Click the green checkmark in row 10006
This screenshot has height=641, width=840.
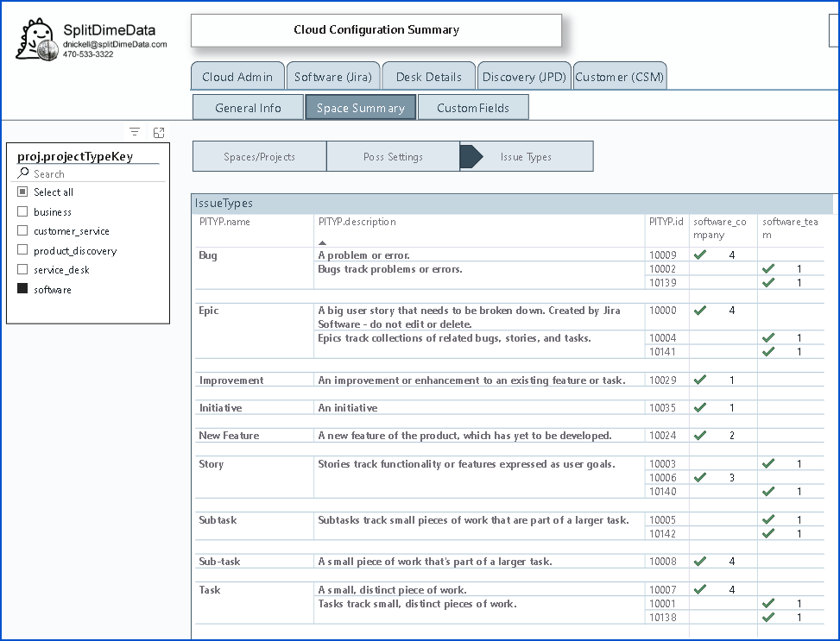point(699,478)
